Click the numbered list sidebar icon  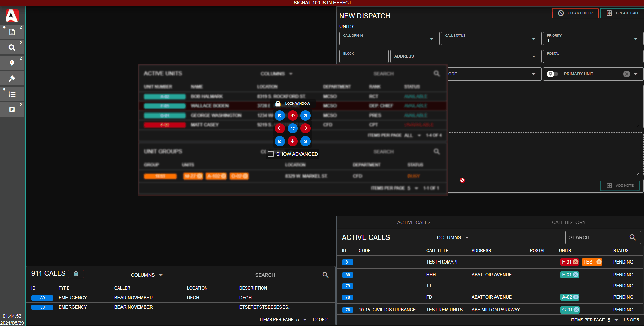click(x=12, y=94)
